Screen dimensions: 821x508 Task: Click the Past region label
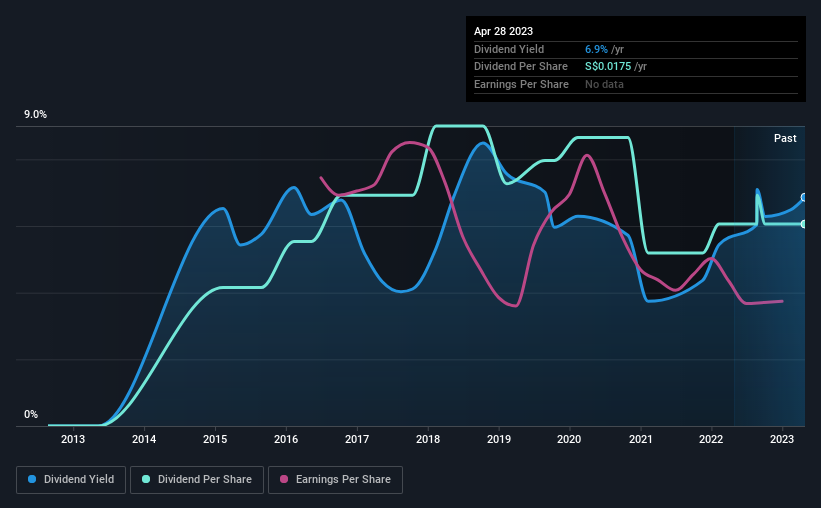click(785, 138)
